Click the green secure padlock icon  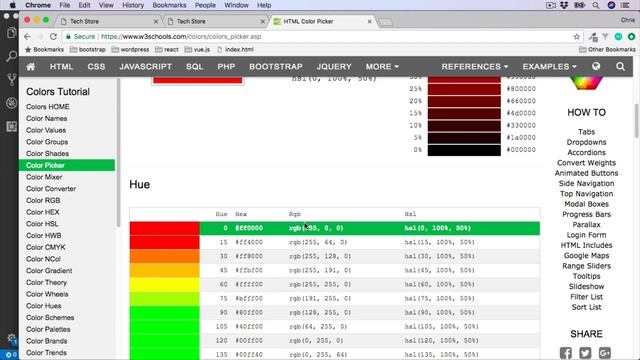click(68, 37)
